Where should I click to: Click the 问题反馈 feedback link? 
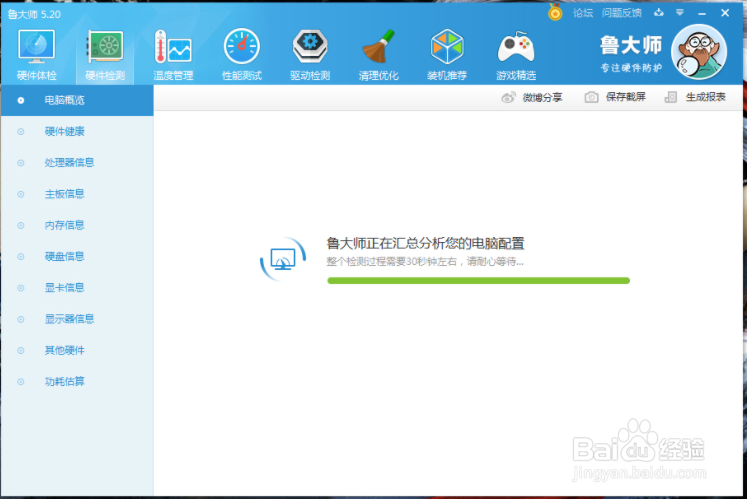pyautogui.click(x=622, y=13)
